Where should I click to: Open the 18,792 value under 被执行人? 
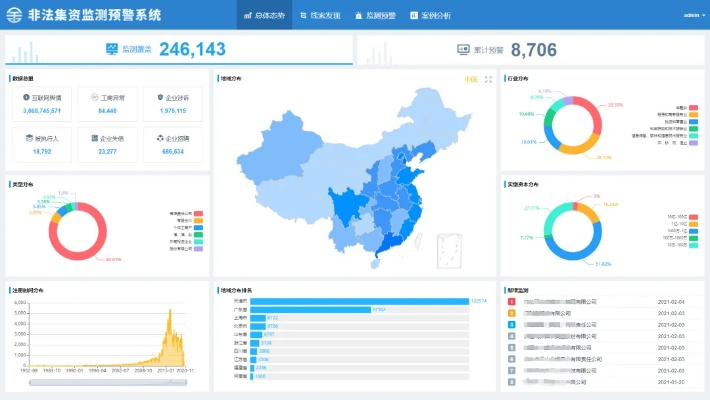(42, 151)
